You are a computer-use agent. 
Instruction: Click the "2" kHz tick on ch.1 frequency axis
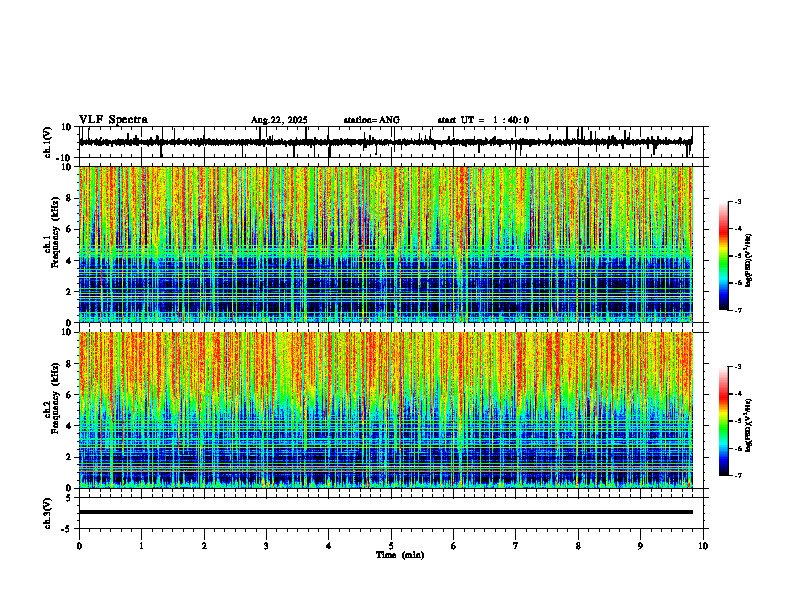[x=69, y=291]
